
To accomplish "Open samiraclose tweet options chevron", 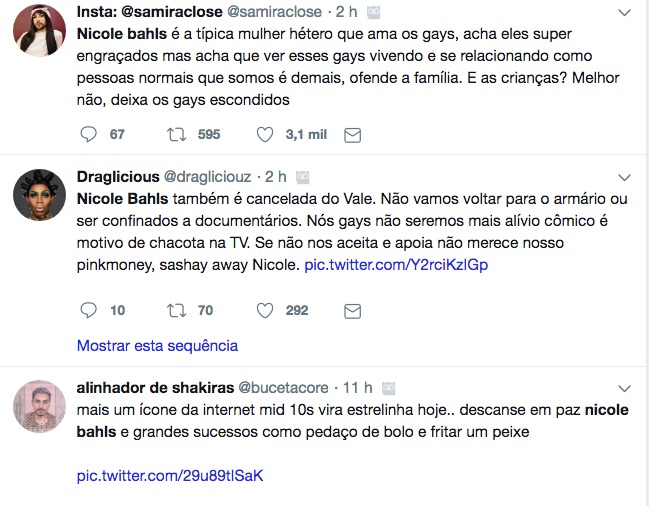I will click(624, 13).
